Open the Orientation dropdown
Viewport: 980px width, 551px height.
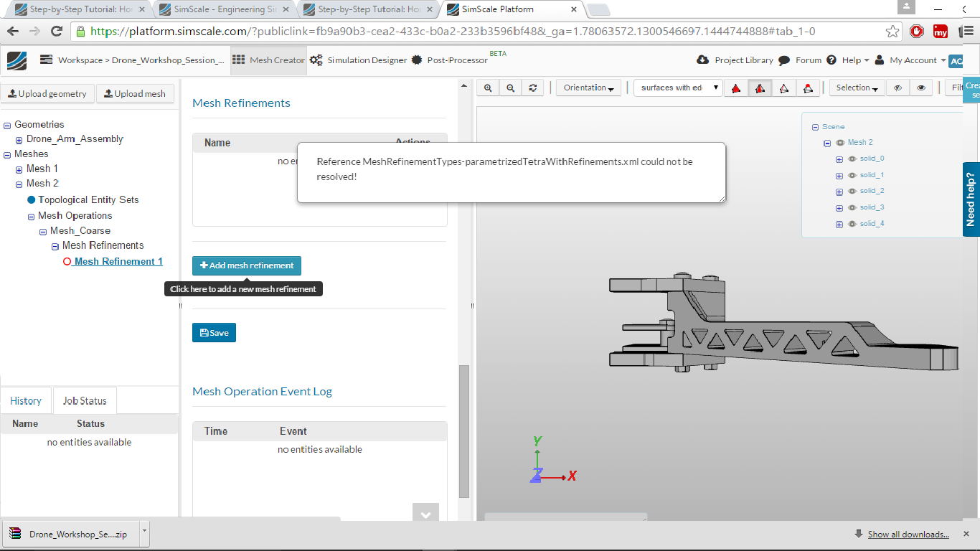pos(588,88)
